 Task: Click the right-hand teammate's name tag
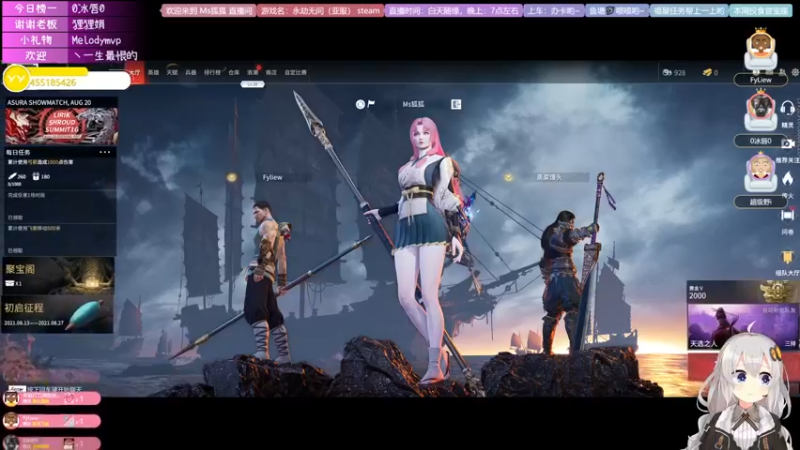pyautogui.click(x=549, y=177)
